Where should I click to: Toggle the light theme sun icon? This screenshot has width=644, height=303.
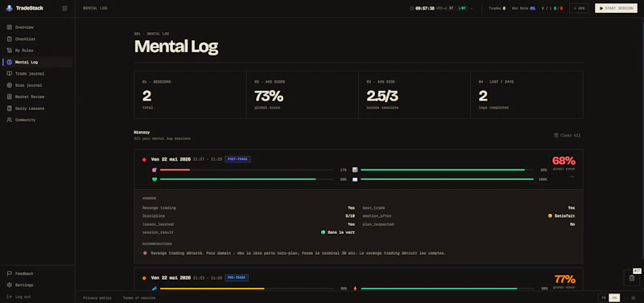[x=633, y=298]
